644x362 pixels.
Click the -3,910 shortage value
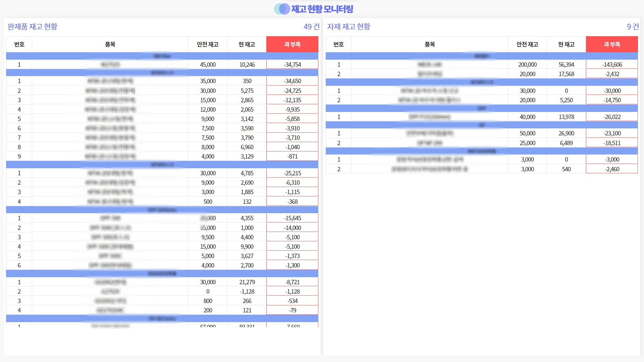(292, 128)
